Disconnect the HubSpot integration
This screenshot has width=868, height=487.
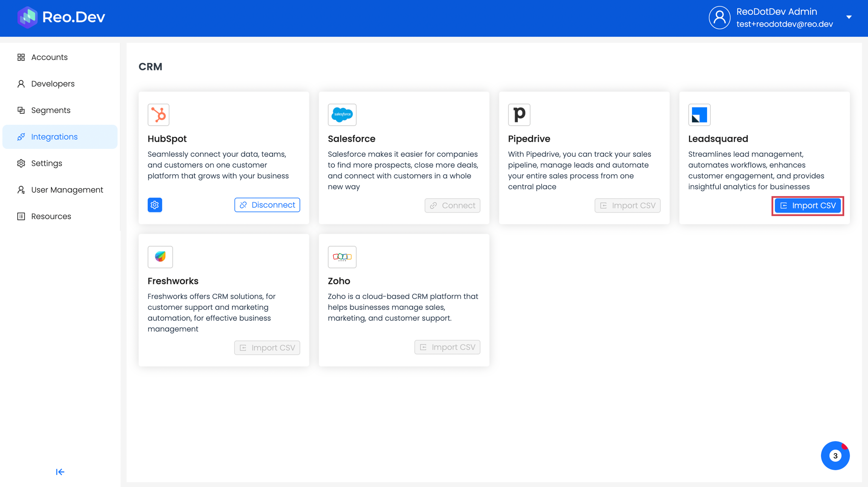(267, 205)
